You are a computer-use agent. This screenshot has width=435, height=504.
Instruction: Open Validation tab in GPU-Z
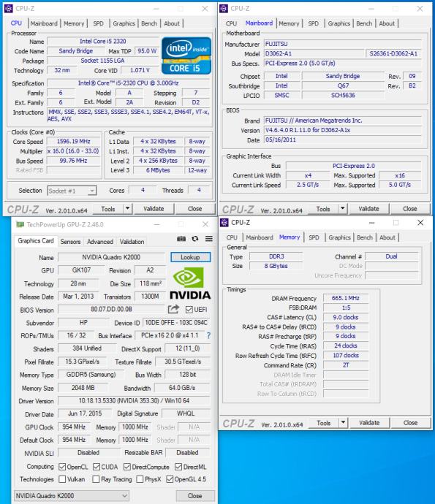(x=132, y=242)
